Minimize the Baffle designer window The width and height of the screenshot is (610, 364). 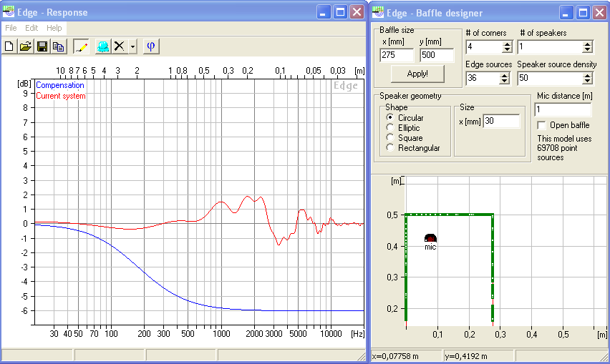566,13
